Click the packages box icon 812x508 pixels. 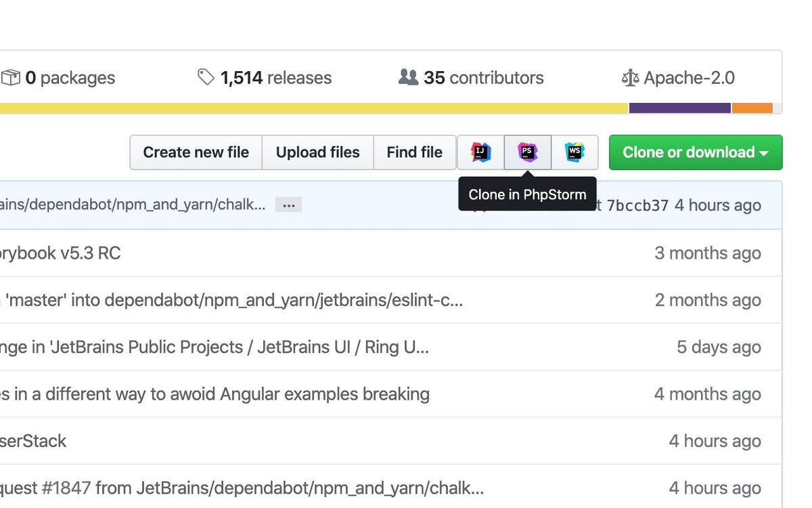(11, 78)
